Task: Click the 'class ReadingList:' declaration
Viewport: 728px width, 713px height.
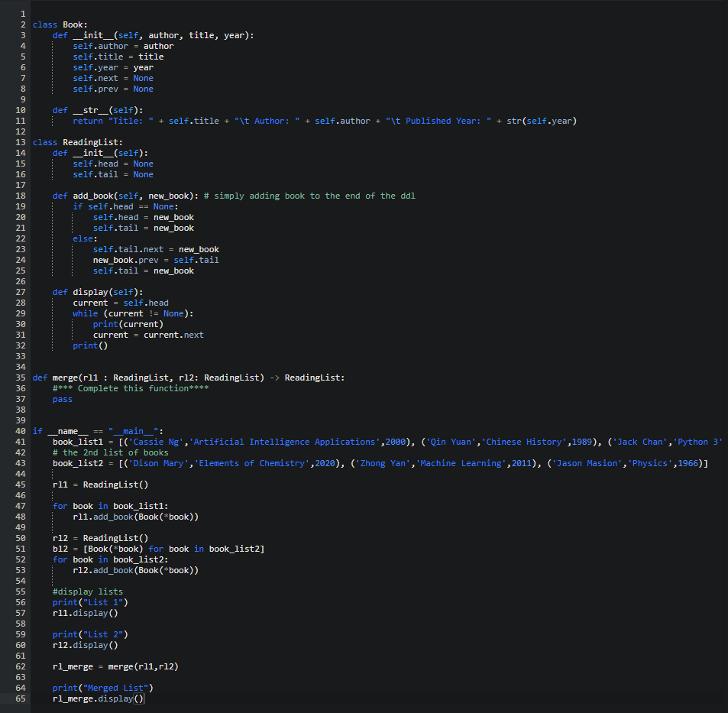Action: click(x=77, y=142)
